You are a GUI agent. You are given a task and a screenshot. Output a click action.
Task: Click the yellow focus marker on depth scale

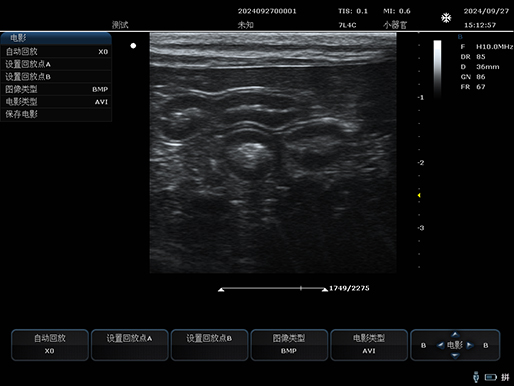pos(419,195)
